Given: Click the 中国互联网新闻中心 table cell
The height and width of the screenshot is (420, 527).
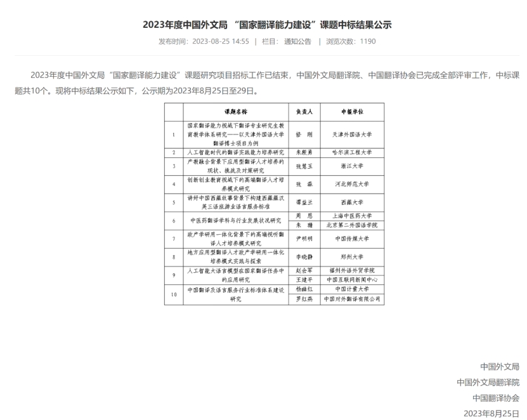Looking at the screenshot, I should (351, 280).
